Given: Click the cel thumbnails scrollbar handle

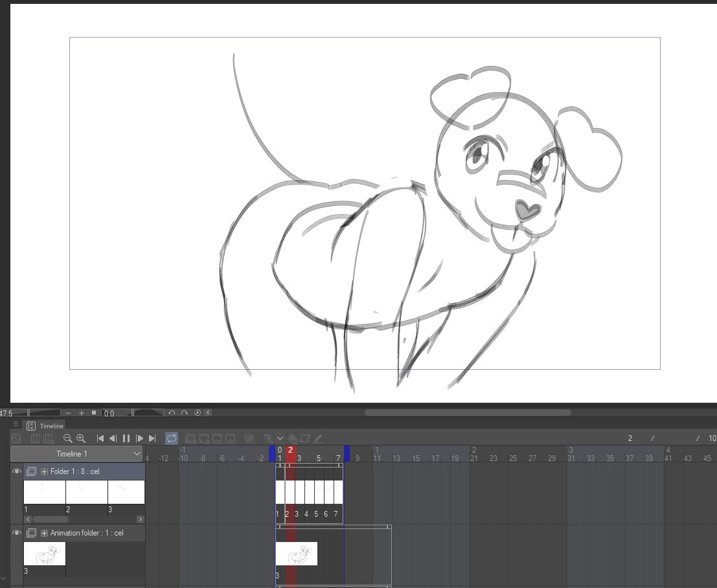Looking at the screenshot, I should click(51, 519).
